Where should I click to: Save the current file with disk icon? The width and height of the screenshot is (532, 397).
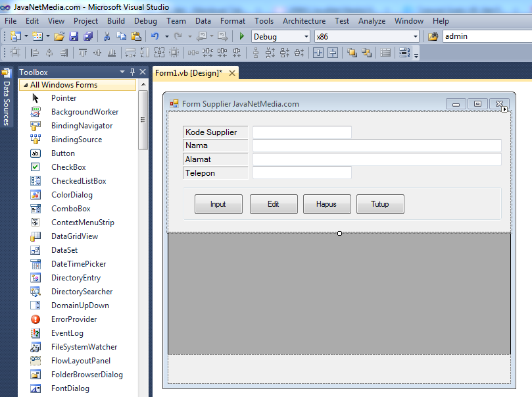[x=74, y=36]
